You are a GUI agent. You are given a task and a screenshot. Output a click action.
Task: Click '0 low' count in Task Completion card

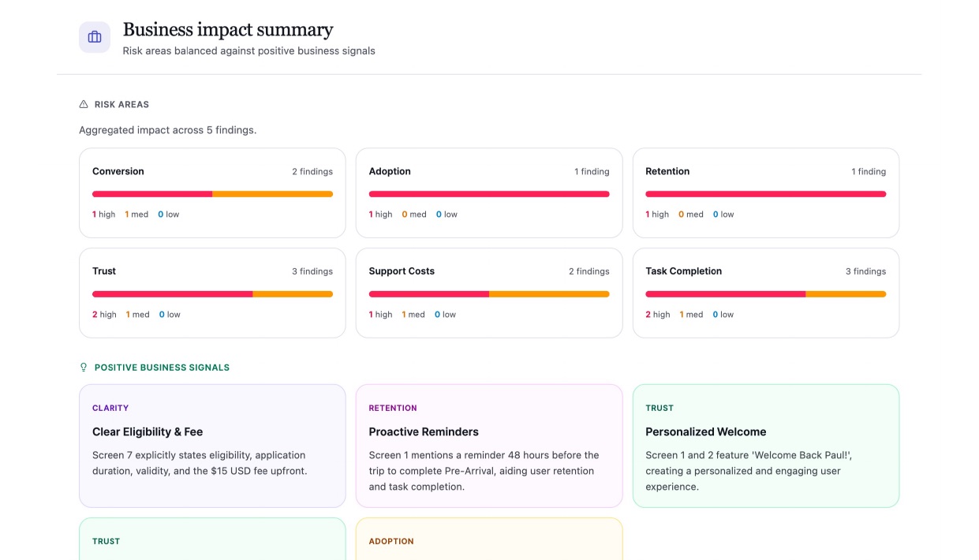723,315
